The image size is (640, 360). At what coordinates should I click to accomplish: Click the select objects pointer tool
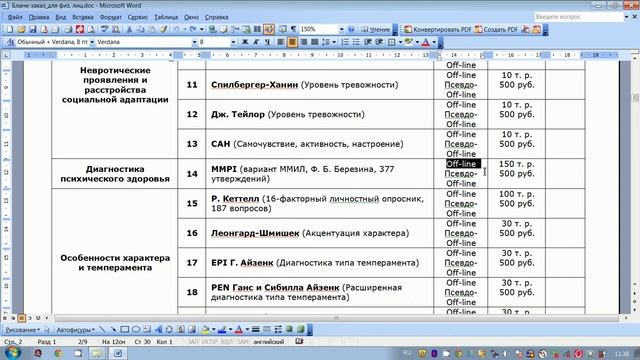[47, 330]
